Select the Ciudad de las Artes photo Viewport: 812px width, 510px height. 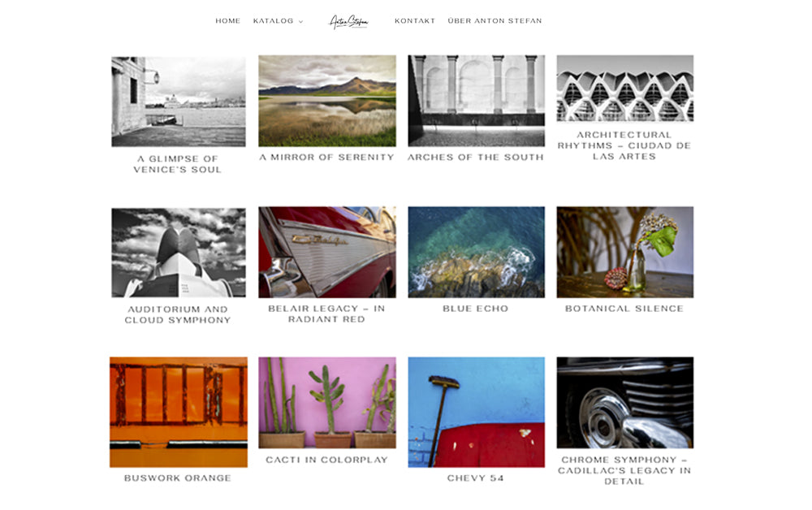(625, 89)
